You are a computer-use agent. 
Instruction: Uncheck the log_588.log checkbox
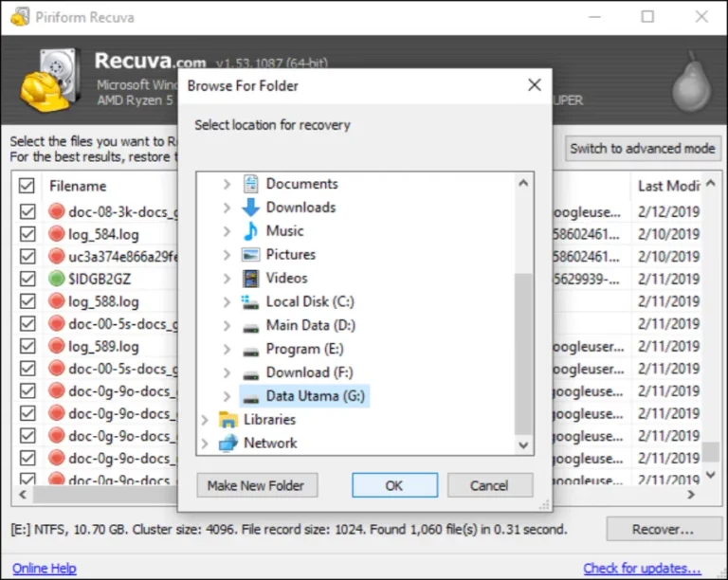[x=27, y=301]
